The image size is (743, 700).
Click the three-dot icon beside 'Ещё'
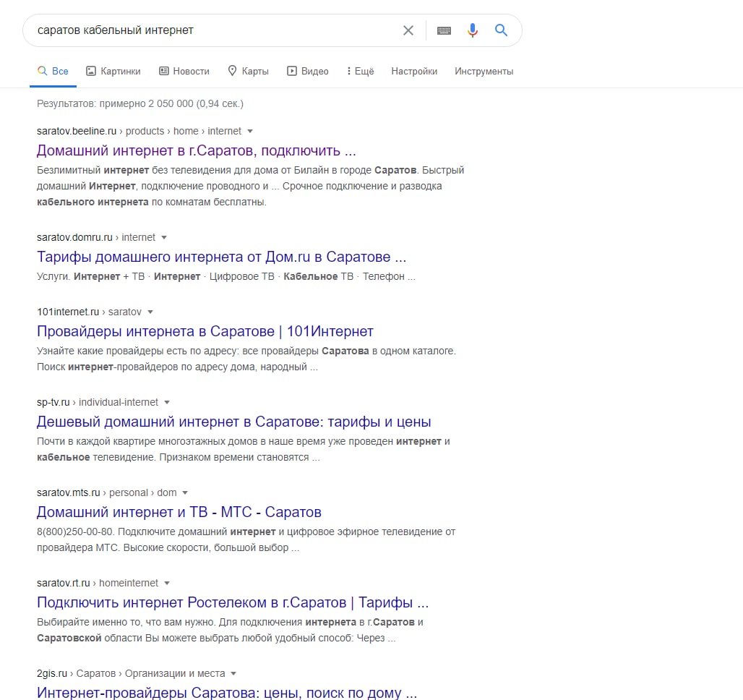349,71
